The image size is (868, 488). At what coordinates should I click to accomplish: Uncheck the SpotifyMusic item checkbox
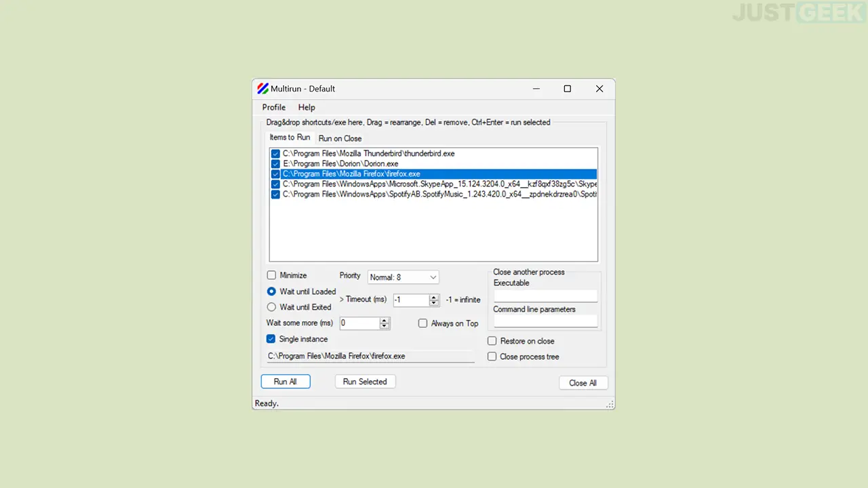pyautogui.click(x=275, y=195)
